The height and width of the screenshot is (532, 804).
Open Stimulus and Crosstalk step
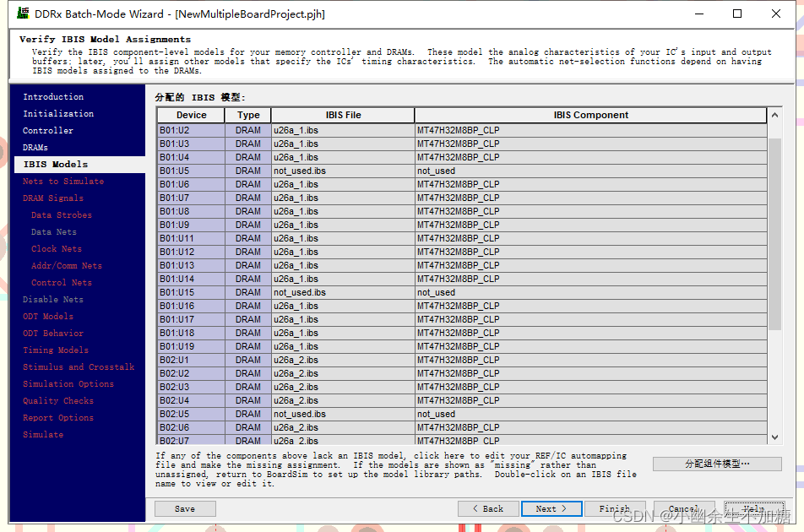point(79,367)
